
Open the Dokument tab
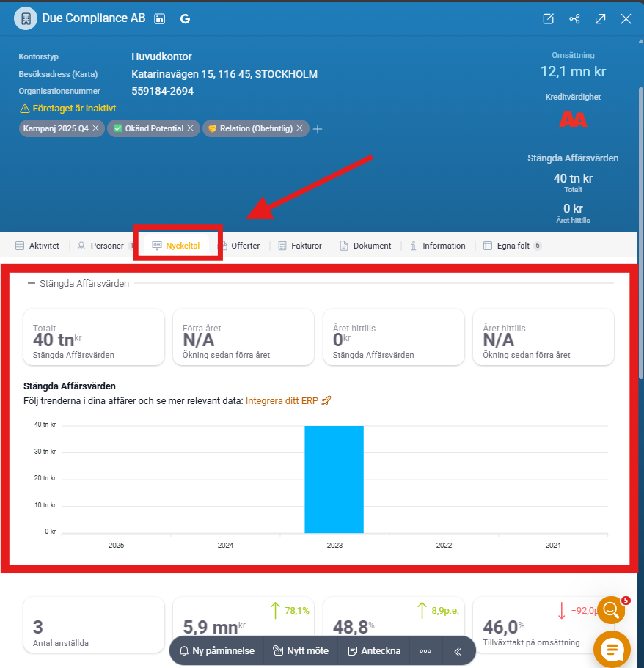tap(366, 246)
